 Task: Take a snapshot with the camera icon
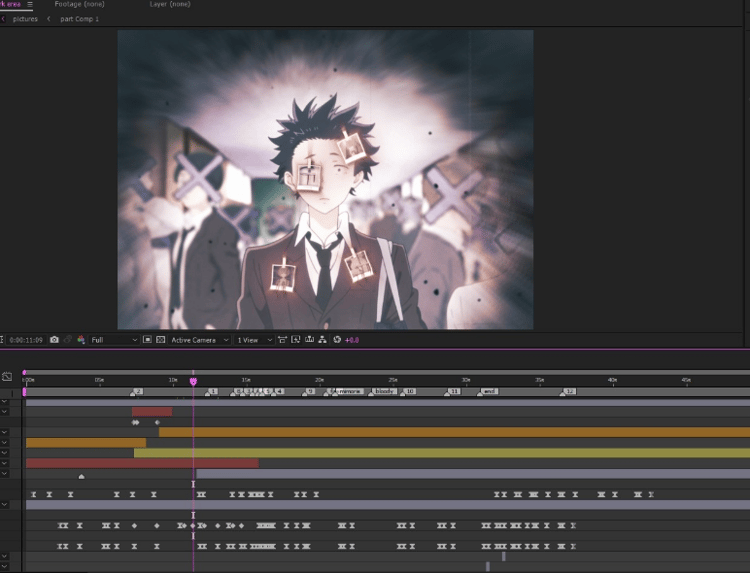click(x=54, y=340)
